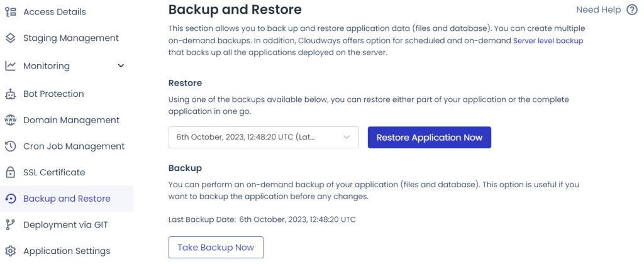Click the Monitoring chart icon
Image resolution: width=644 pixels, height=264 pixels.
pos(10,66)
